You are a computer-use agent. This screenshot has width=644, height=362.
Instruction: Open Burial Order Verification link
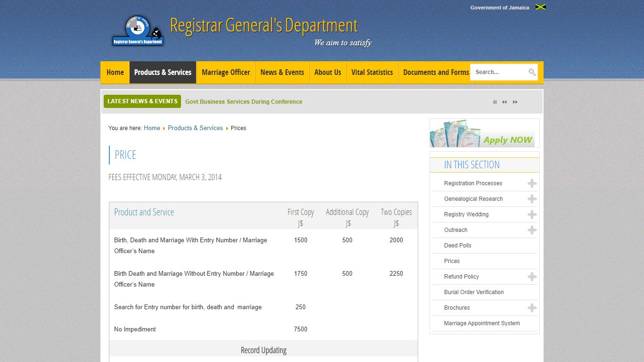point(474,292)
